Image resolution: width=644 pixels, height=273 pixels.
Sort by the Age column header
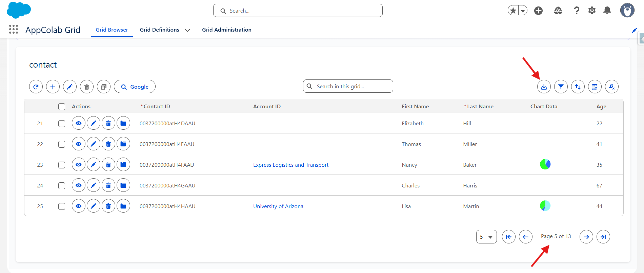point(601,107)
